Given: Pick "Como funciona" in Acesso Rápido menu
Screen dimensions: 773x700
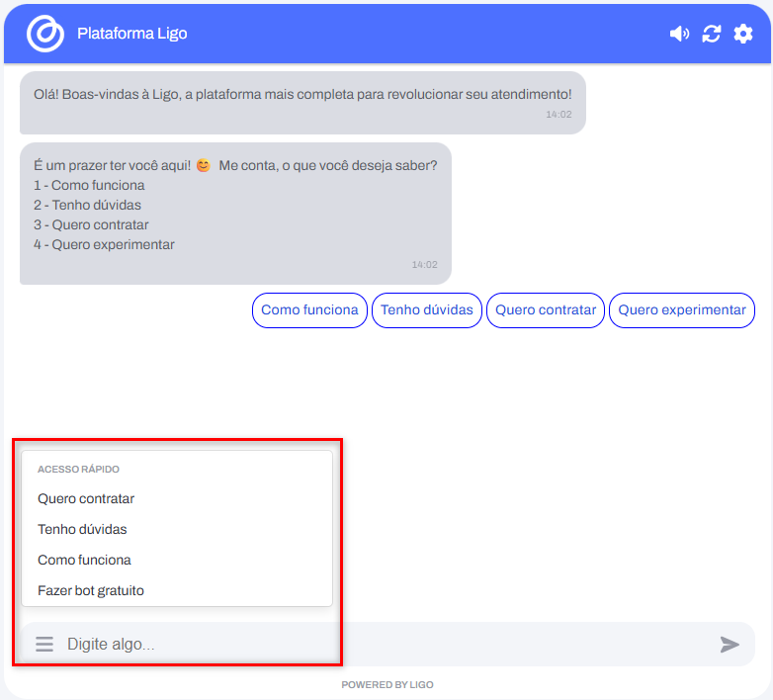Looking at the screenshot, I should coord(84,561).
